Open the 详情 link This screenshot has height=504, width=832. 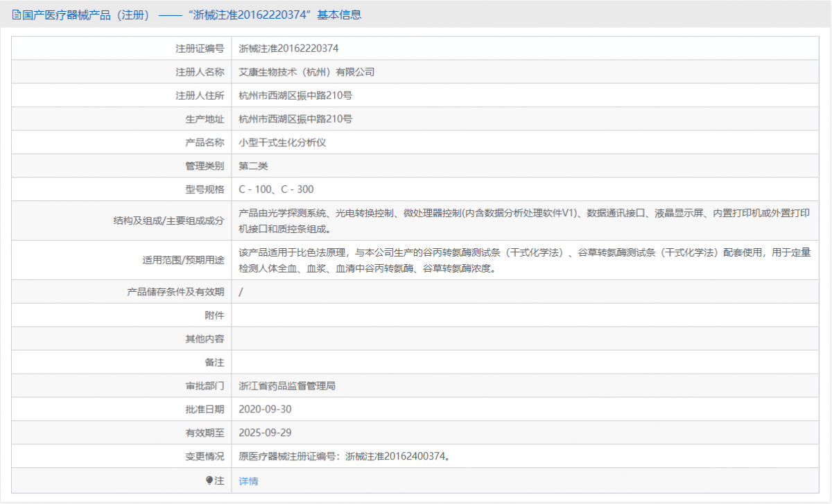[248, 480]
